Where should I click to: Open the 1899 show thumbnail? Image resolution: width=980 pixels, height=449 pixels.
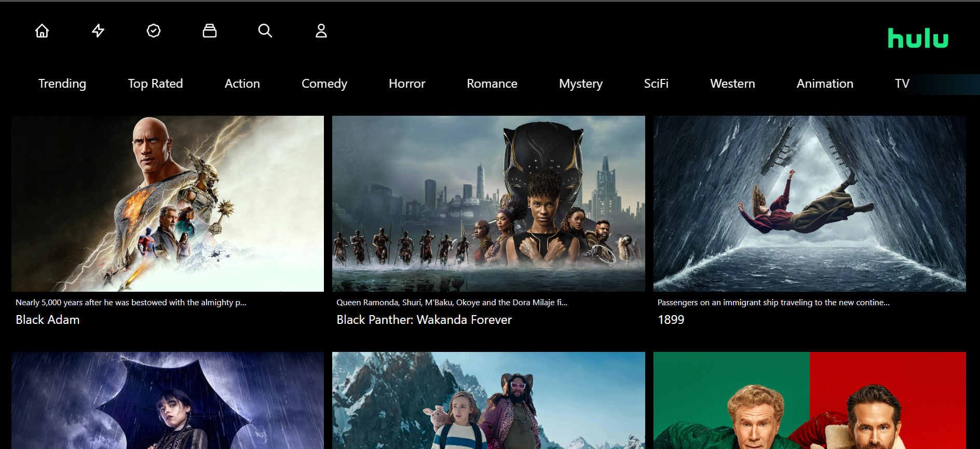click(x=809, y=203)
